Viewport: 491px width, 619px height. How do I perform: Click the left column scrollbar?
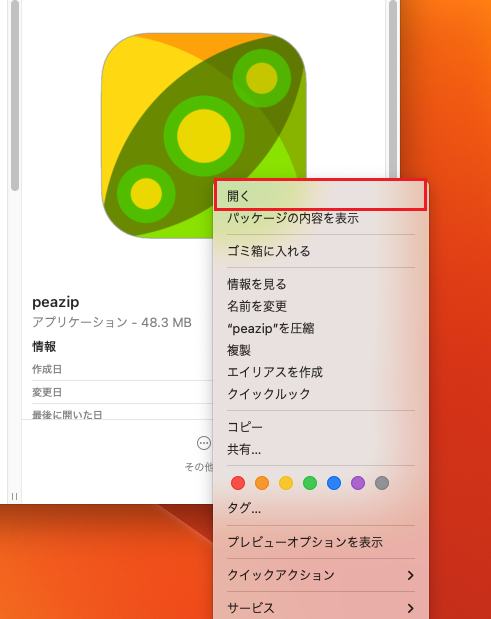pyautogui.click(x=15, y=96)
